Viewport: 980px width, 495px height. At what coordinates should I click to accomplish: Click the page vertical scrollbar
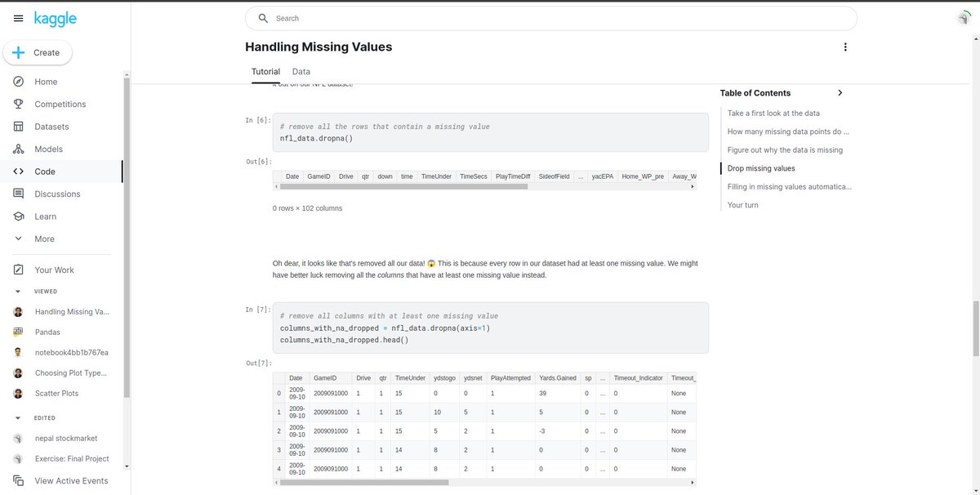point(975,328)
